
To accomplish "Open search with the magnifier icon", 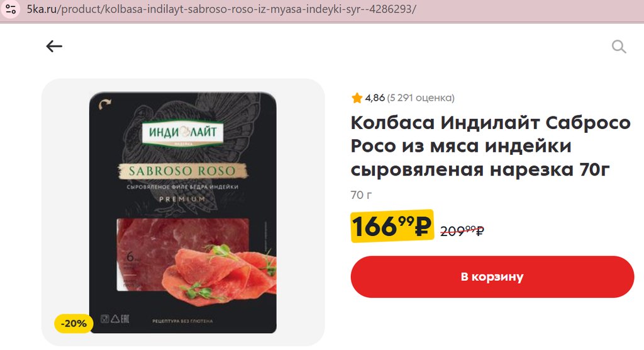I will 619,47.
